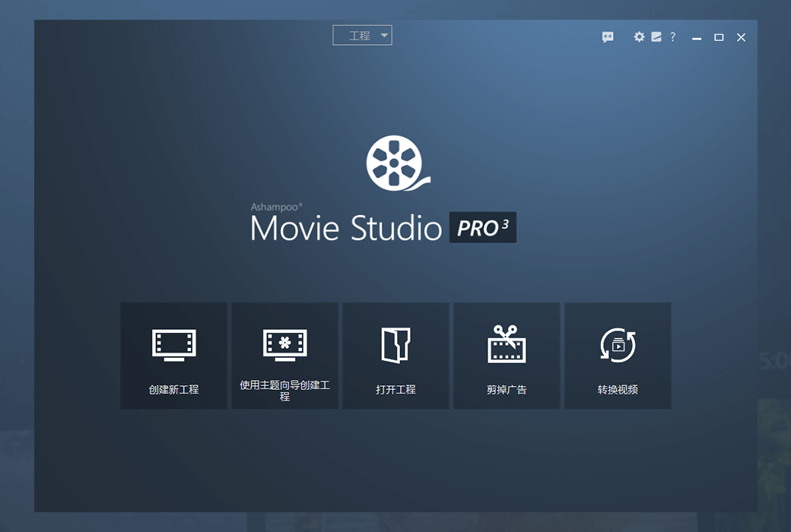Launch the 剪掉广告 ad-cutting tool
Image resolution: width=791 pixels, height=532 pixels.
pos(507,356)
